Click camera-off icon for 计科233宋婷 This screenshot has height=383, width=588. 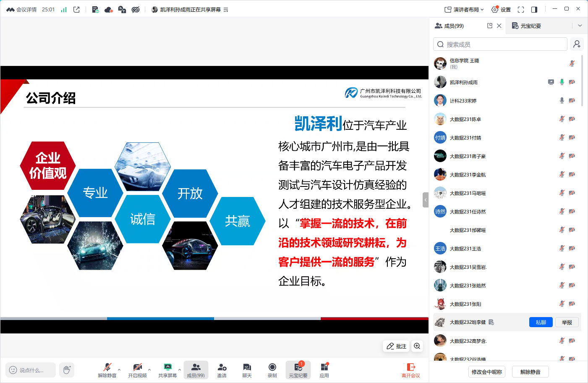coord(572,100)
